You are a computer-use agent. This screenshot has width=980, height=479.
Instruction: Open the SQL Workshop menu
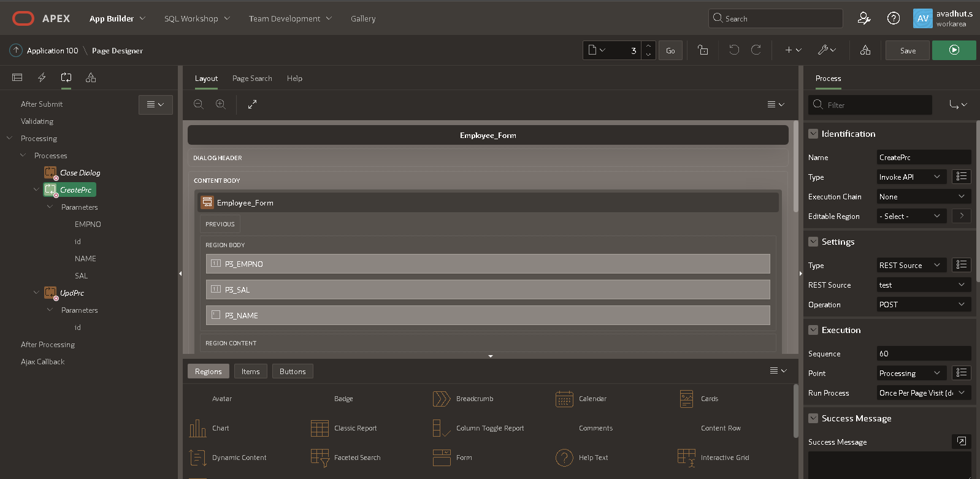pyautogui.click(x=197, y=18)
